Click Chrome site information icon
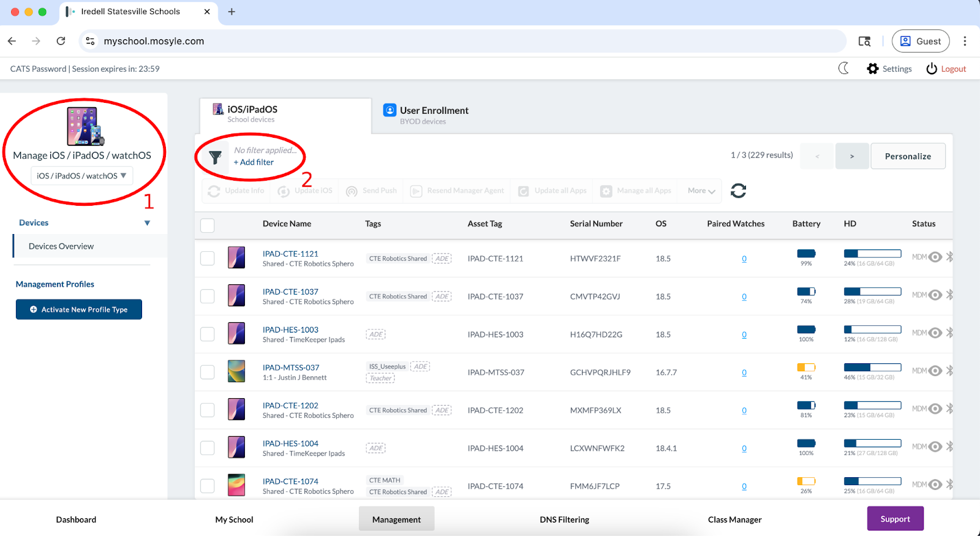Screen dimensions: 980x536 [90, 41]
